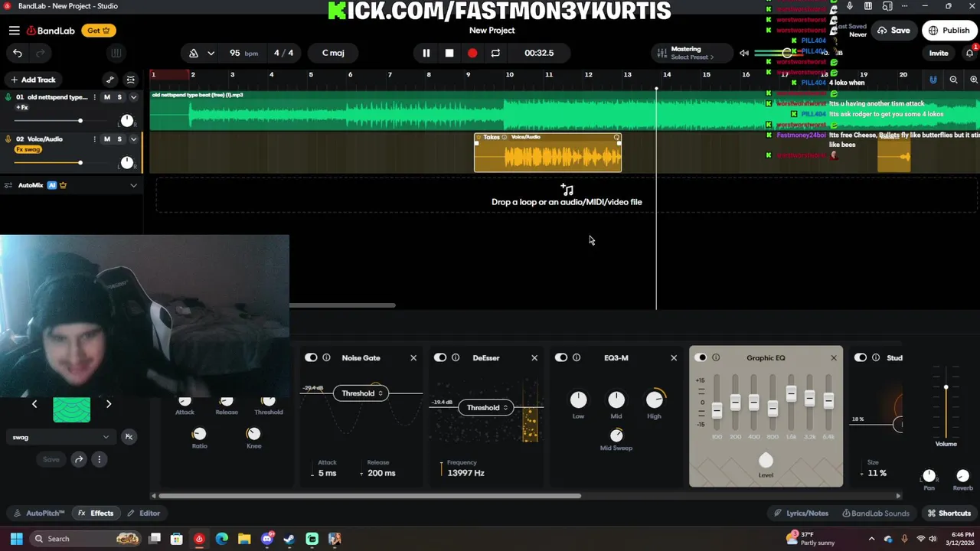This screenshot has width=980, height=551.
Task: Click Graphic EQ 1.6k band fader
Action: pyautogui.click(x=791, y=395)
